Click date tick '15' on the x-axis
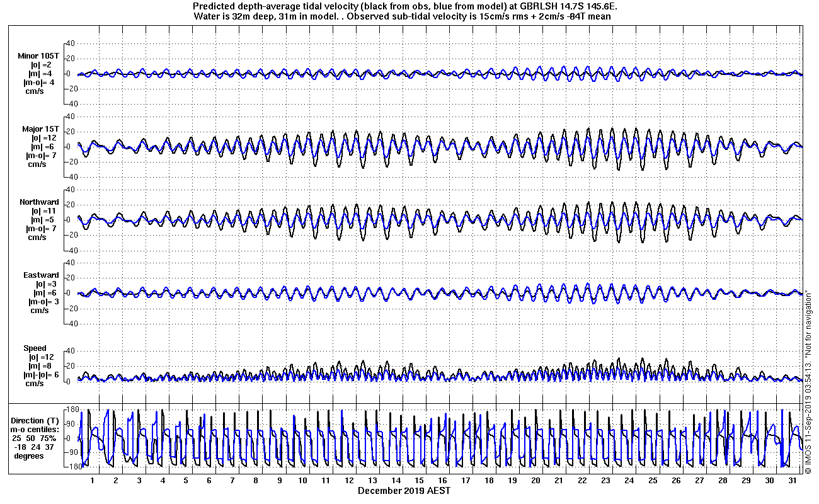The image size is (819, 504). point(419,480)
